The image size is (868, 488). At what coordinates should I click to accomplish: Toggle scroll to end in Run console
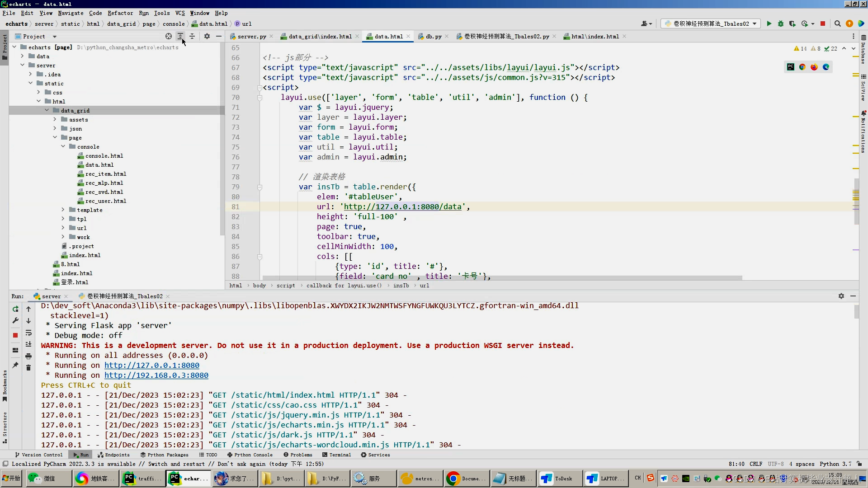tap(28, 344)
